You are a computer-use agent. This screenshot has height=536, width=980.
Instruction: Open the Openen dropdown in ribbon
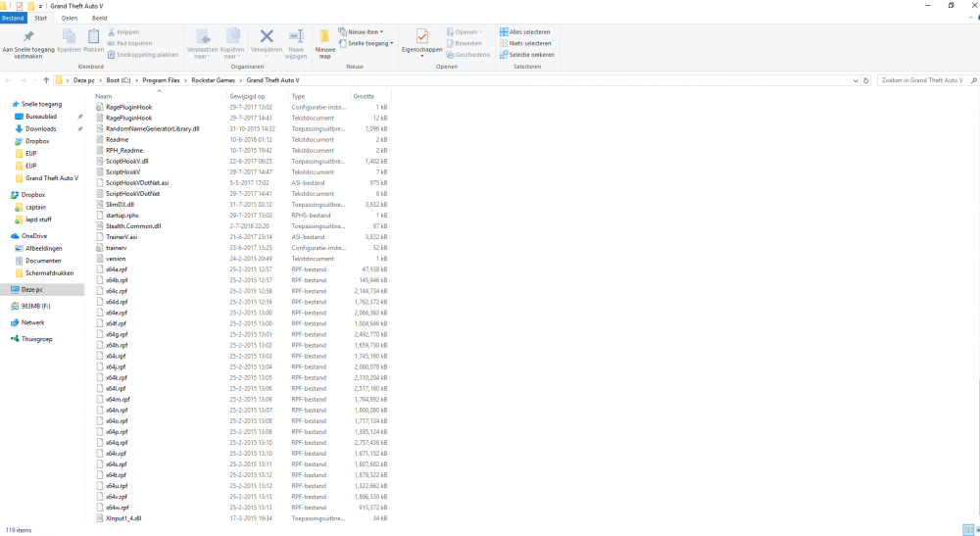465,32
